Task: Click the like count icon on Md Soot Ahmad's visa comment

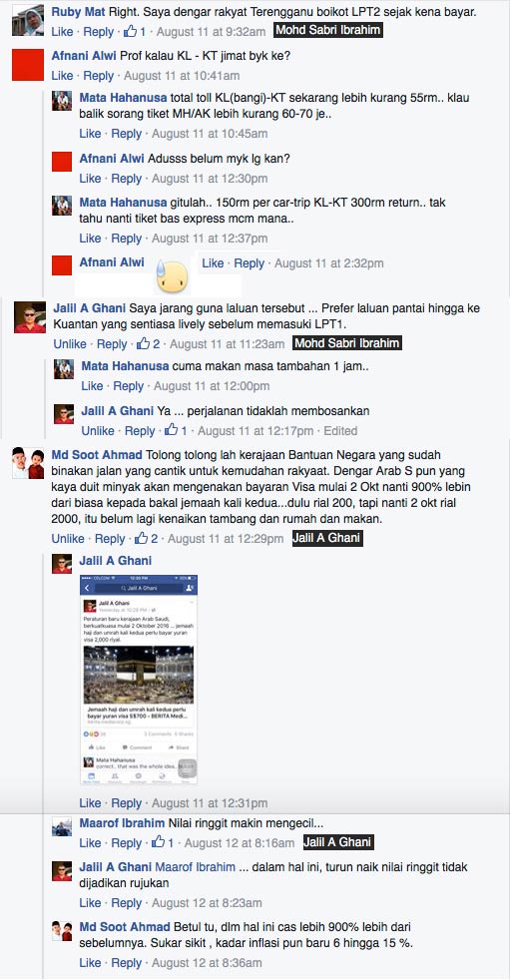Action: 142,538
